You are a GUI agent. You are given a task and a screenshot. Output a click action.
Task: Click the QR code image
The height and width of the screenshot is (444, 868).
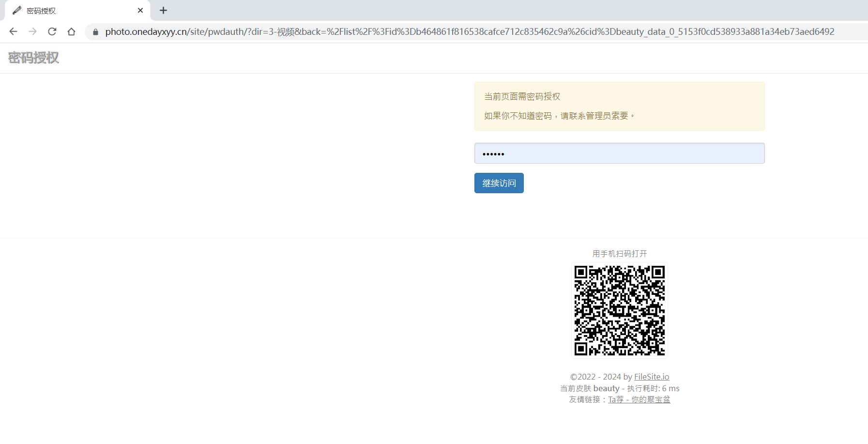619,310
